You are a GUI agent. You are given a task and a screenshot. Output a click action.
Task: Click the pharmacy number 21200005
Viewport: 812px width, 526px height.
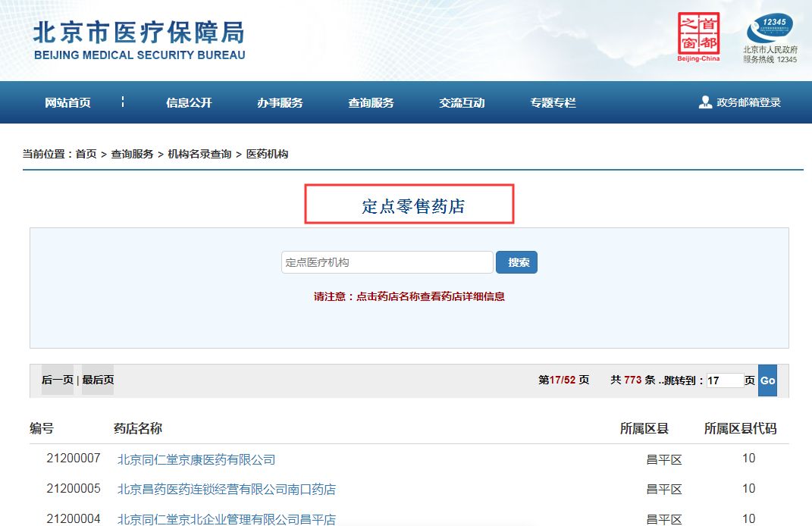pos(74,488)
